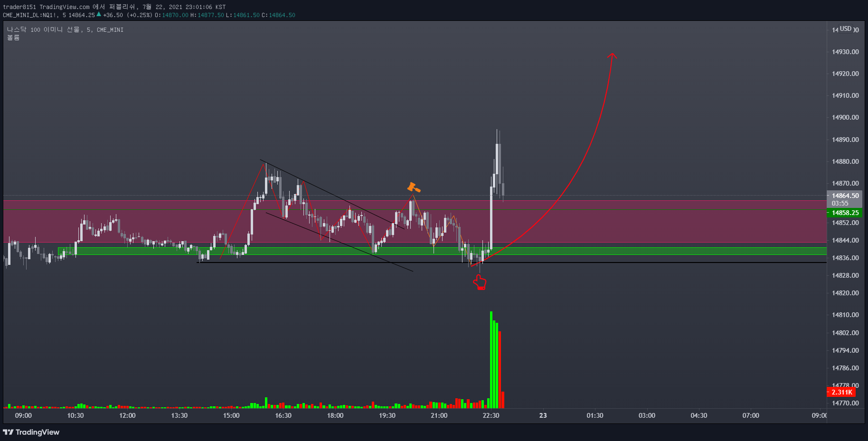Click the tallest green volume bar
The width and height of the screenshot is (868, 441).
coord(491,360)
